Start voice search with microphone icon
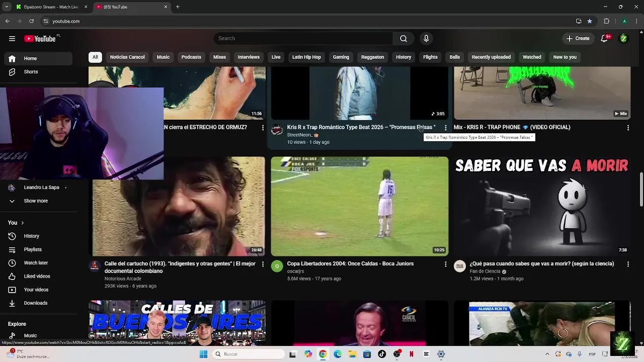644x362 pixels. 426,39
